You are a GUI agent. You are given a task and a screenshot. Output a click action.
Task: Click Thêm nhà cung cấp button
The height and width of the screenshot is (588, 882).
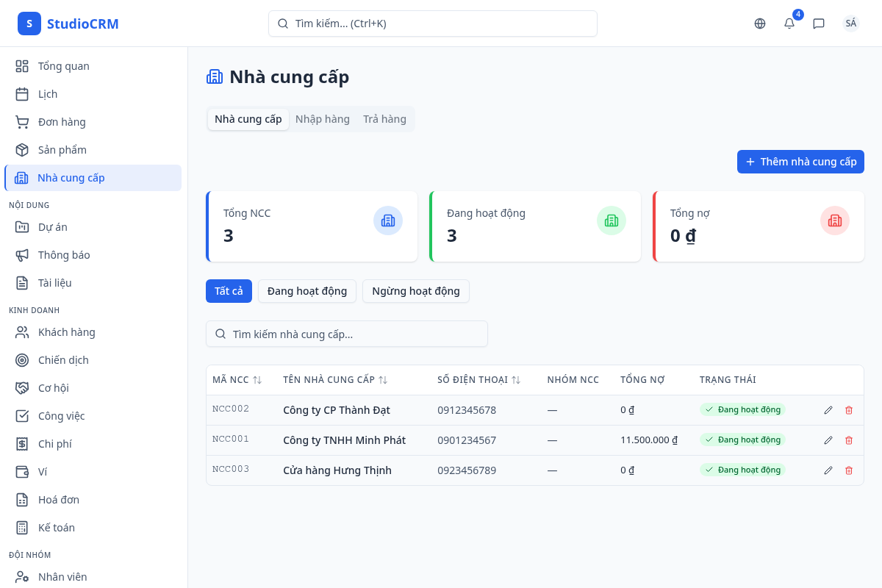(x=800, y=162)
